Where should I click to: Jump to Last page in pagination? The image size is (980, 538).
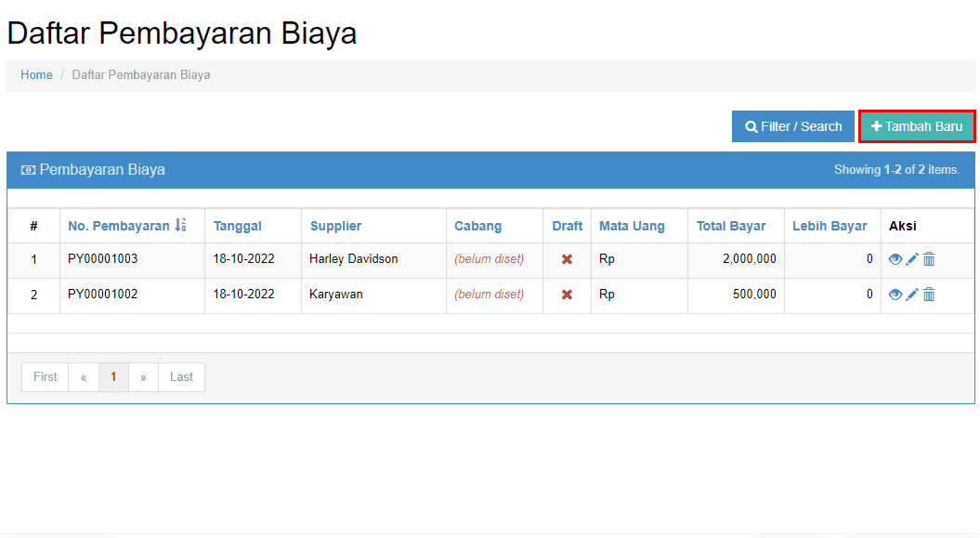tap(181, 377)
